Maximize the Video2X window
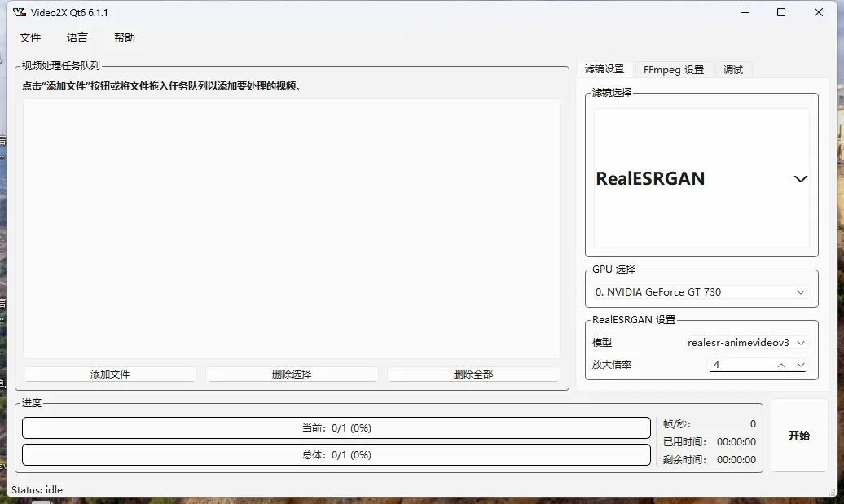The image size is (844, 504). point(781,12)
